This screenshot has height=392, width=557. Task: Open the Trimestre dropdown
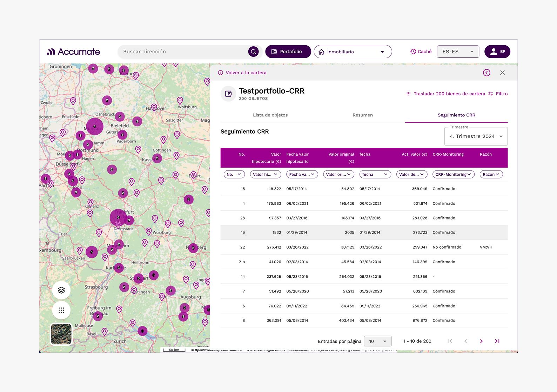[x=476, y=136]
